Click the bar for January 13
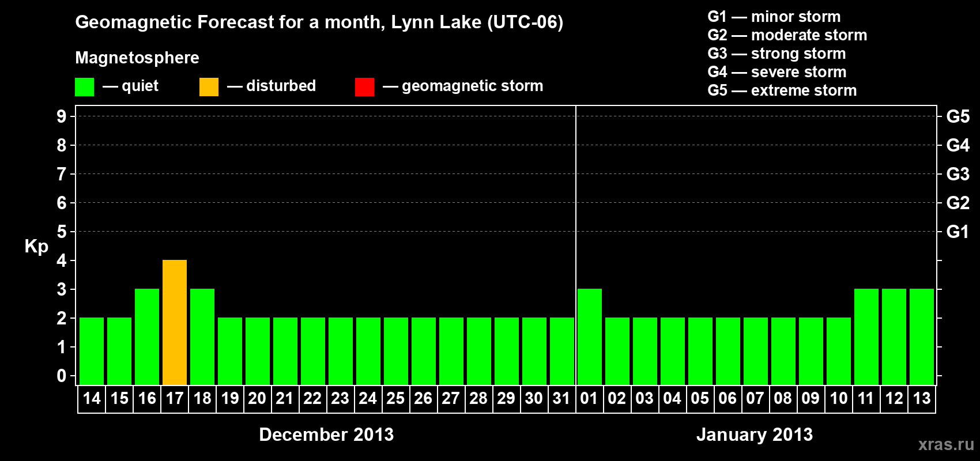980x461 pixels. point(922,337)
